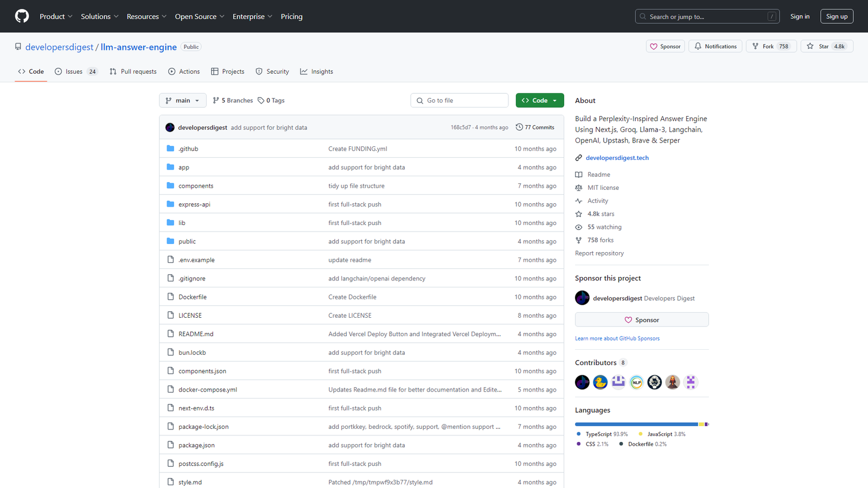Open package.json file
The height and width of the screenshot is (488, 868).
pyautogui.click(x=196, y=445)
